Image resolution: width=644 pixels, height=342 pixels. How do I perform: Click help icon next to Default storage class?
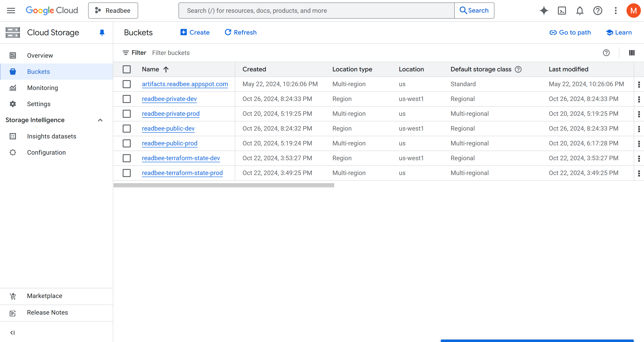pos(518,69)
